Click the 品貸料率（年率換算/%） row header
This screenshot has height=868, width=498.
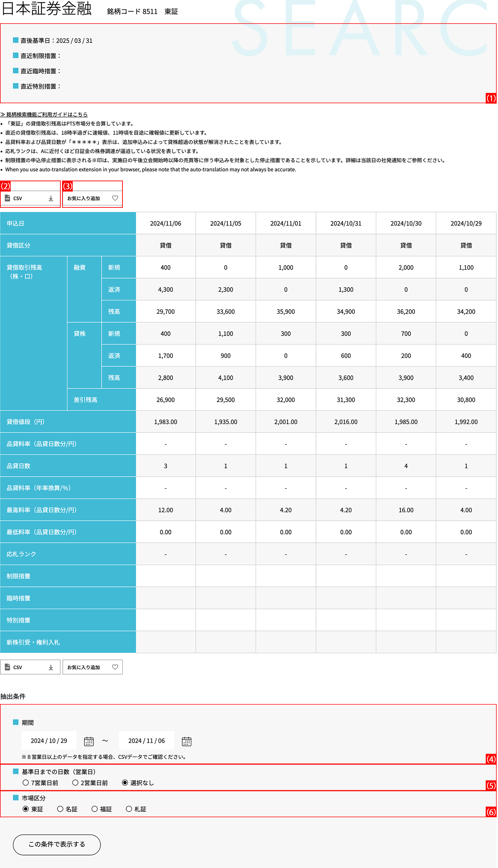pyautogui.click(x=68, y=488)
